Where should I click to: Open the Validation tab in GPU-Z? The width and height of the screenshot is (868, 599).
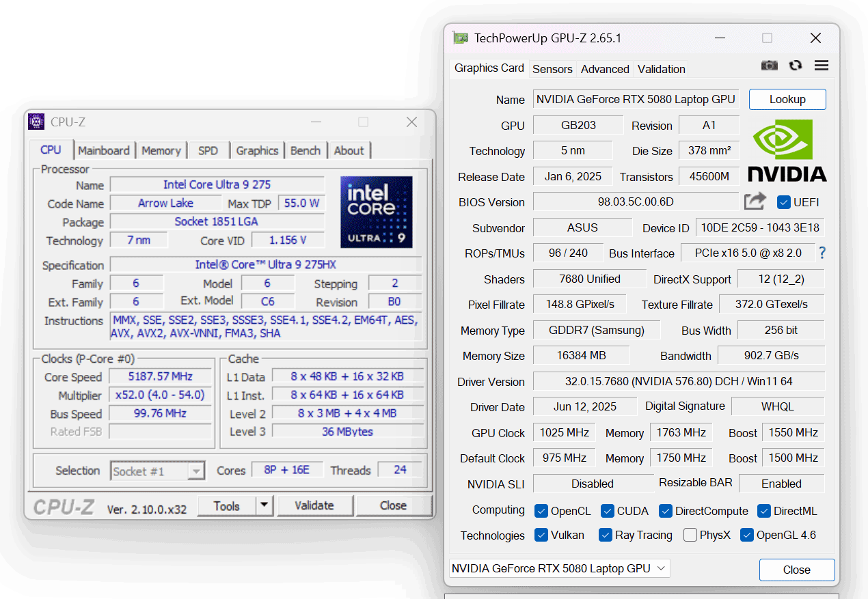click(661, 69)
